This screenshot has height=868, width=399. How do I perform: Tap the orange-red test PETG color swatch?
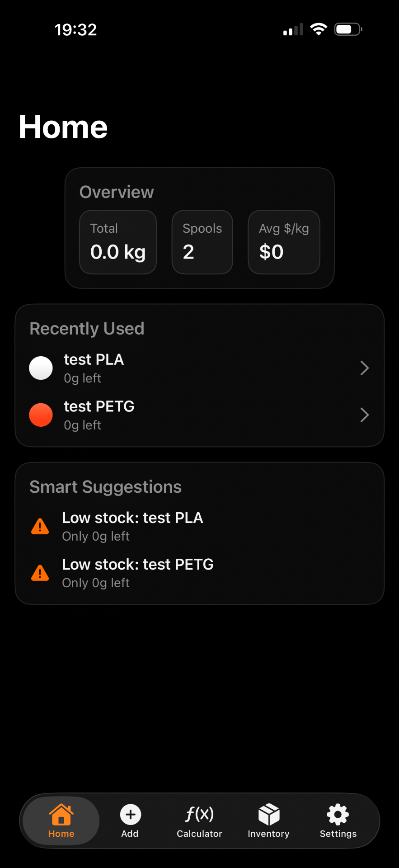coord(41,415)
